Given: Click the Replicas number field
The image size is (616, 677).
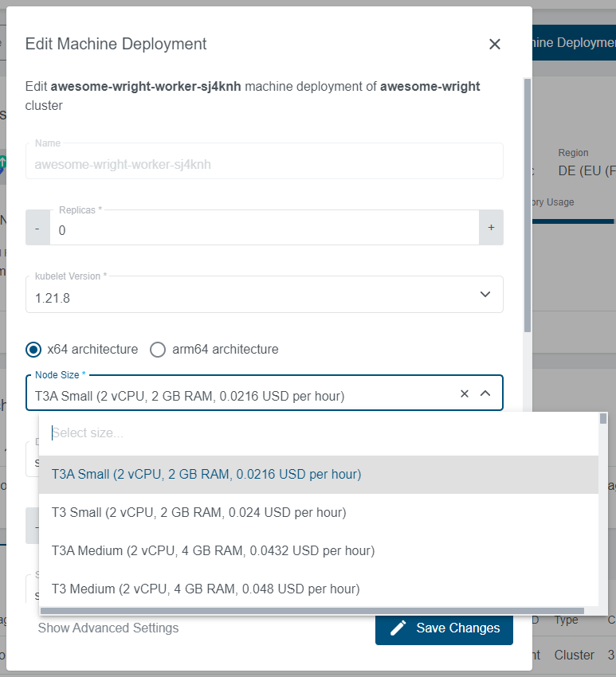Looking at the screenshot, I should 263,230.
